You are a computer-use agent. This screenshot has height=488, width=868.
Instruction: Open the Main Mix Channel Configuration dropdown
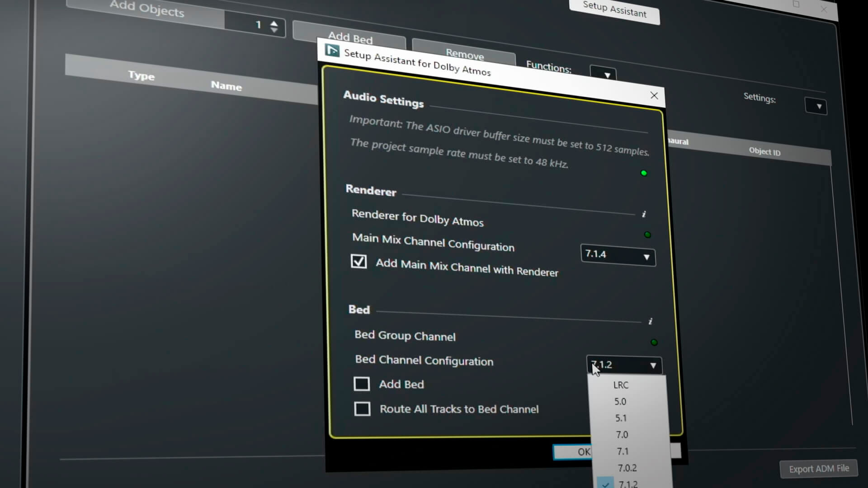(618, 255)
